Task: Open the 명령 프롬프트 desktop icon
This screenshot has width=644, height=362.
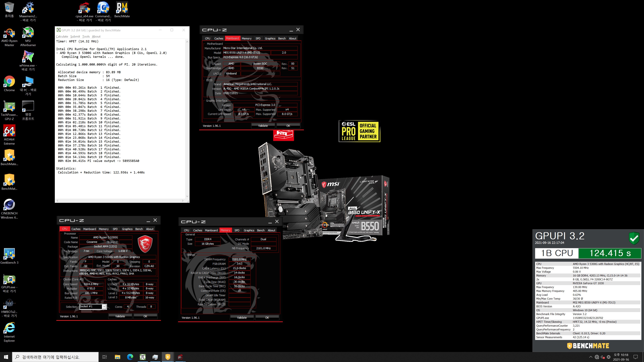Action: 28,110
